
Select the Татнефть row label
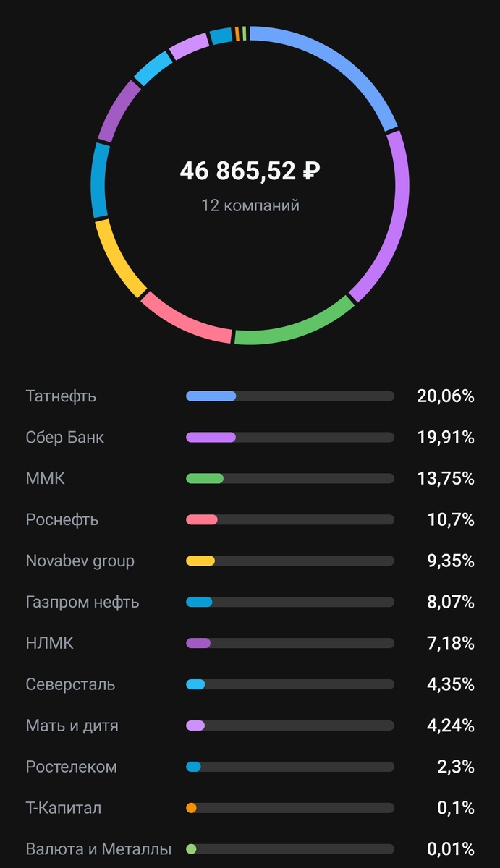[x=62, y=396]
